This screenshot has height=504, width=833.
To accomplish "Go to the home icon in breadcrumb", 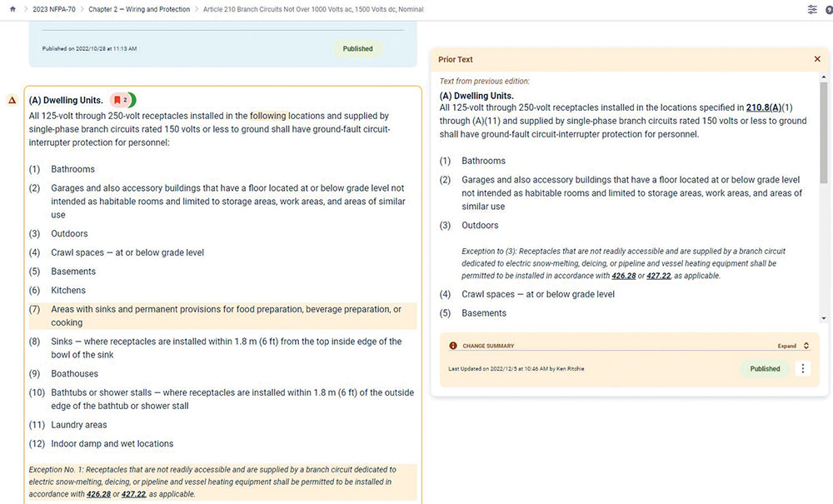I will (x=12, y=9).
